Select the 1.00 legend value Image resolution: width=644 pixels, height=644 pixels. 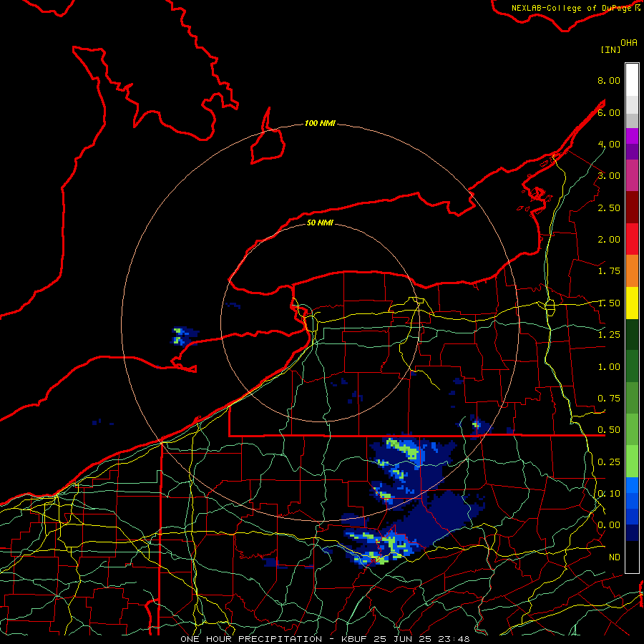(x=609, y=367)
